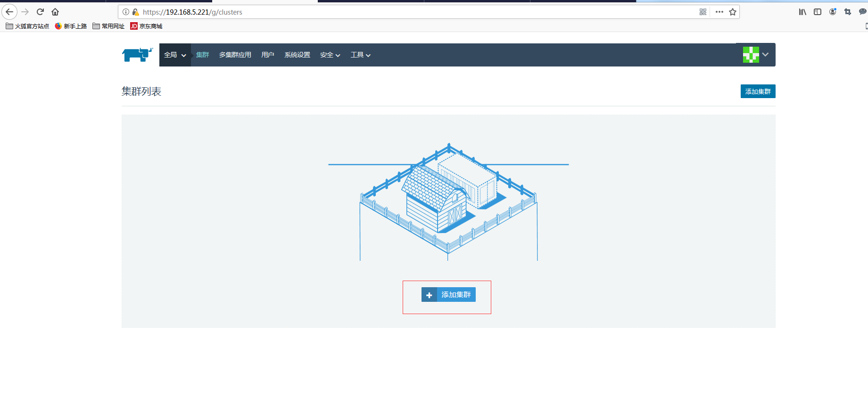The image size is (868, 407).
Task: Open page actions three-dot menu
Action: coord(719,12)
